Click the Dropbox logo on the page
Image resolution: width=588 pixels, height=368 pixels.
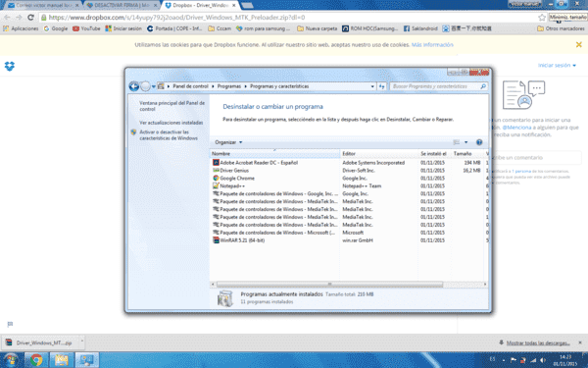click(x=10, y=67)
